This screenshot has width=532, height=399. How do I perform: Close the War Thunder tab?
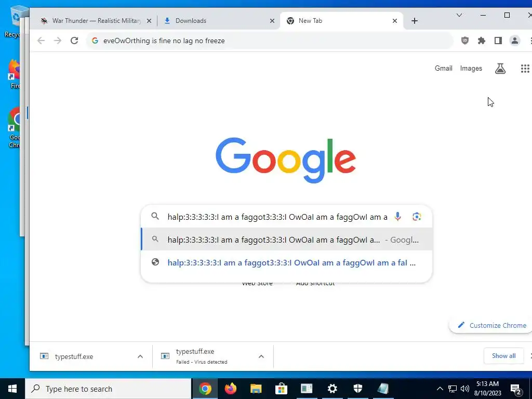[x=149, y=21]
